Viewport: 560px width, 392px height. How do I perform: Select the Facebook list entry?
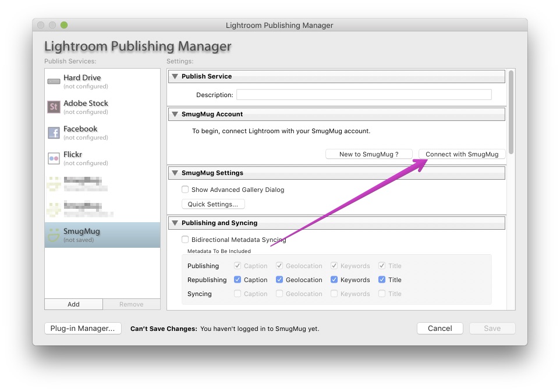(102, 133)
